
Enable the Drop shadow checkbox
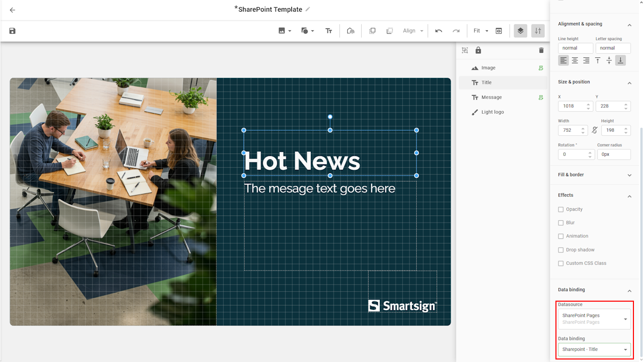tap(561, 250)
